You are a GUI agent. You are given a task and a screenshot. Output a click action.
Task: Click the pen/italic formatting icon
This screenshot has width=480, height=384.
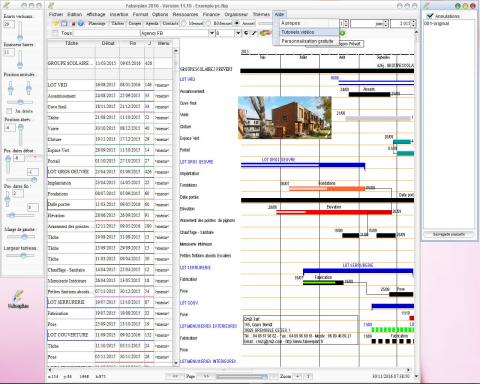click(x=254, y=33)
